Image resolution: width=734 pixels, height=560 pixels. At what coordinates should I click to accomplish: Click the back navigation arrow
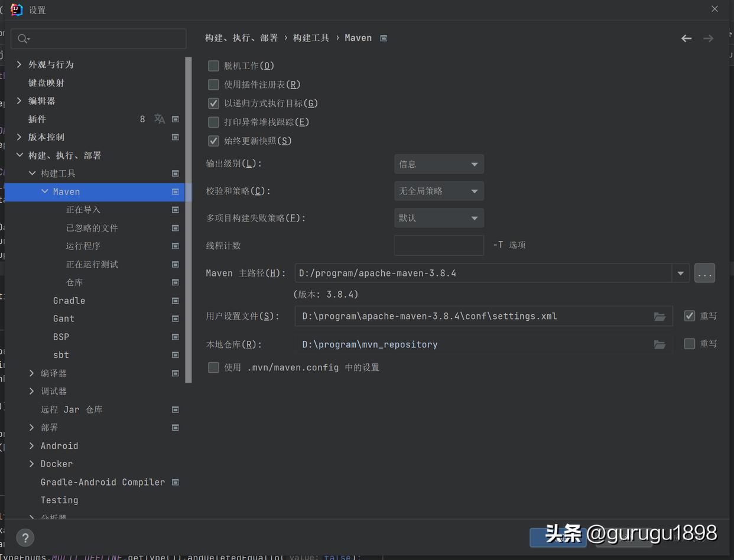tap(686, 38)
